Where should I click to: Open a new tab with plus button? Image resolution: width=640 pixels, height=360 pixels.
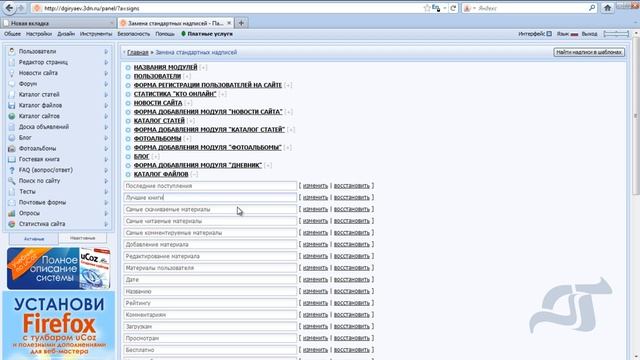tap(241, 23)
